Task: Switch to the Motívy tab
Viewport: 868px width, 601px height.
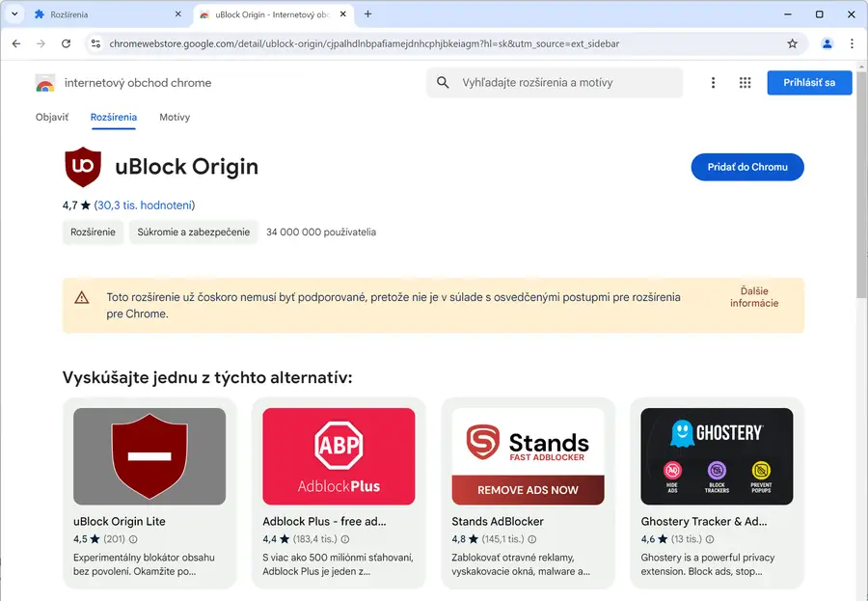Action: 175,117
